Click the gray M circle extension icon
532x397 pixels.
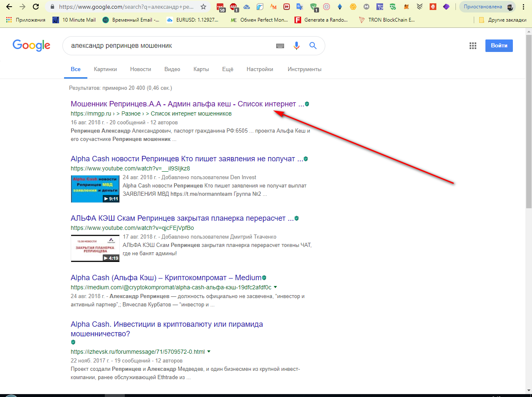coord(366,7)
